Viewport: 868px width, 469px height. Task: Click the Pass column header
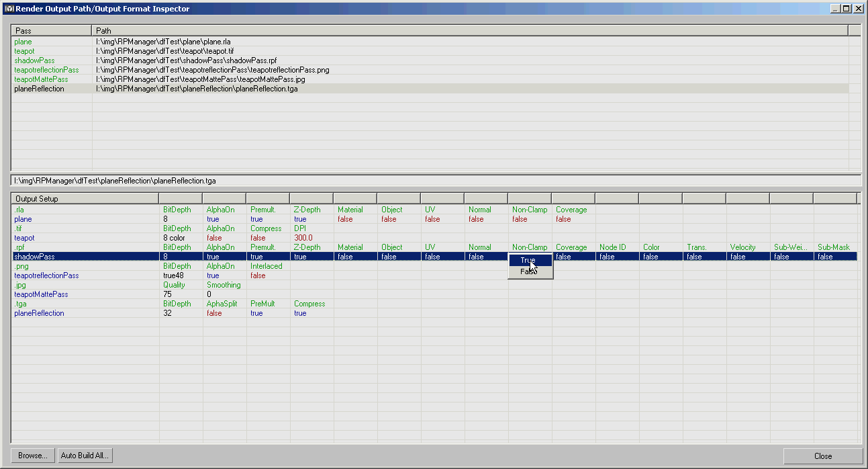(52, 31)
